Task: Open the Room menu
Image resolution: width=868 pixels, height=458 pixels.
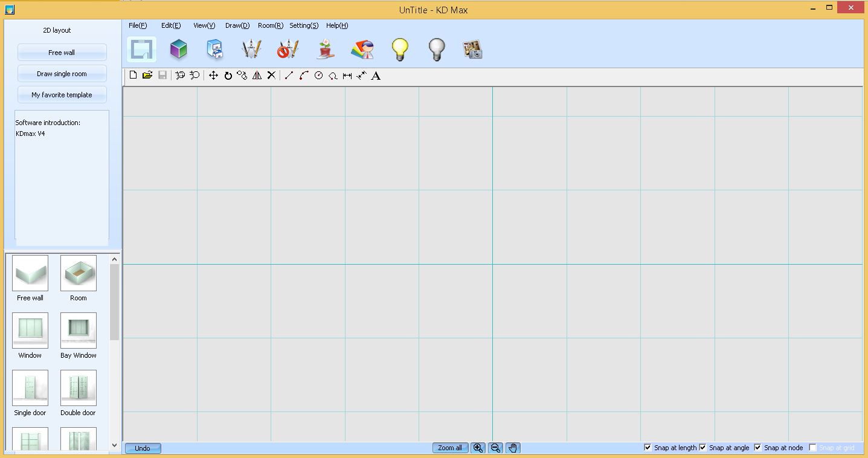Action: point(271,25)
